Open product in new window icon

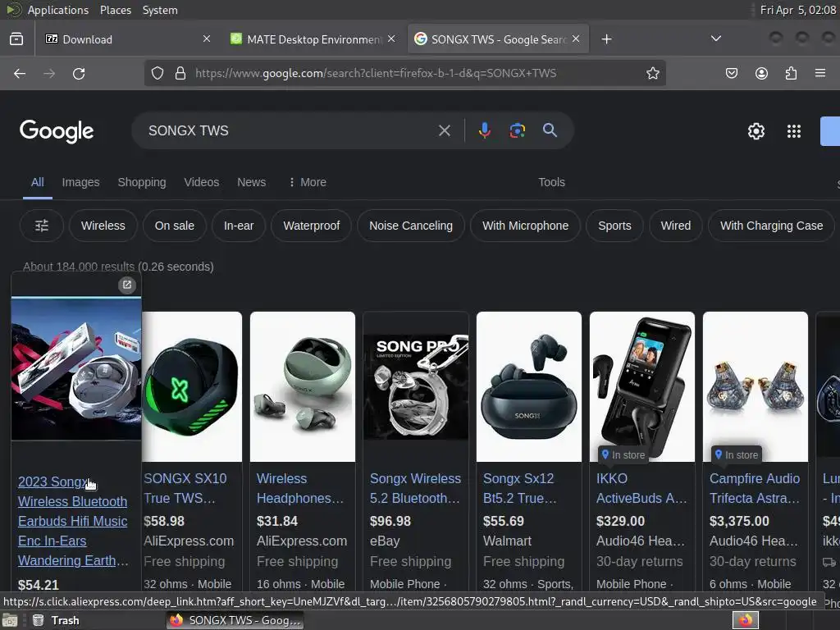coord(127,285)
